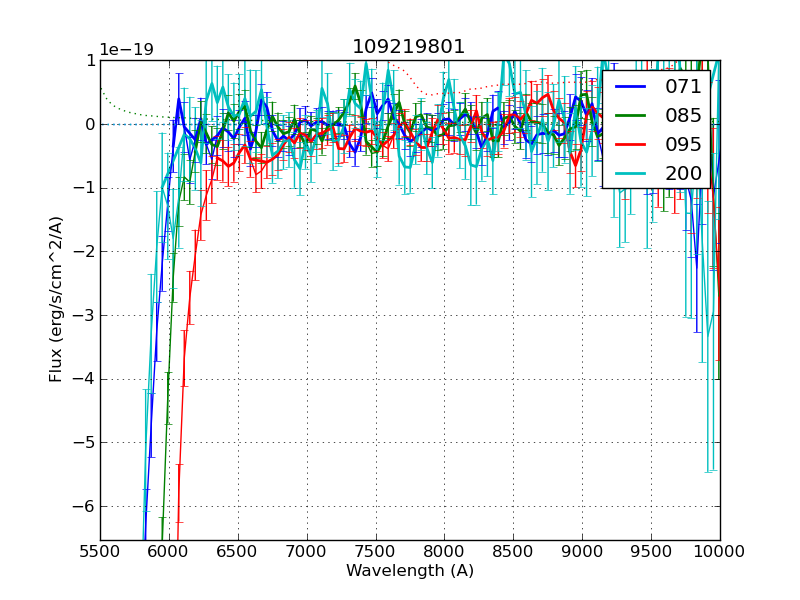Select the 10000 tick label on x-axis
800x600 pixels.
click(719, 552)
